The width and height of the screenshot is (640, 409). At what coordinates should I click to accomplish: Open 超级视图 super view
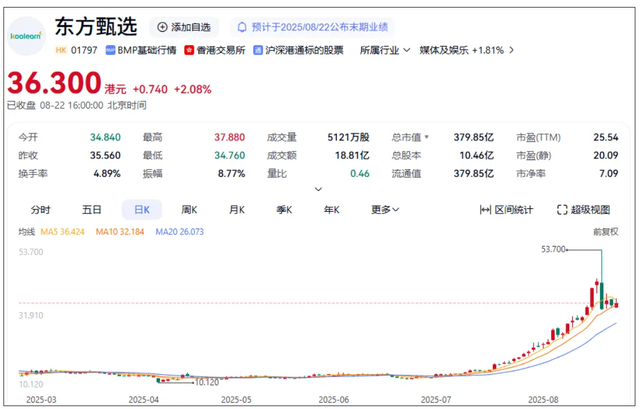pyautogui.click(x=584, y=210)
